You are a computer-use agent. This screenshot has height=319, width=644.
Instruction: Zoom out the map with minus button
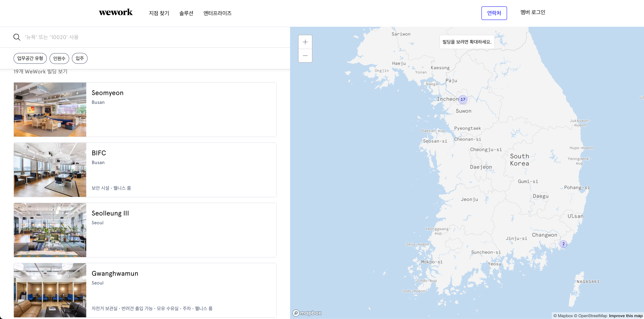point(305,55)
